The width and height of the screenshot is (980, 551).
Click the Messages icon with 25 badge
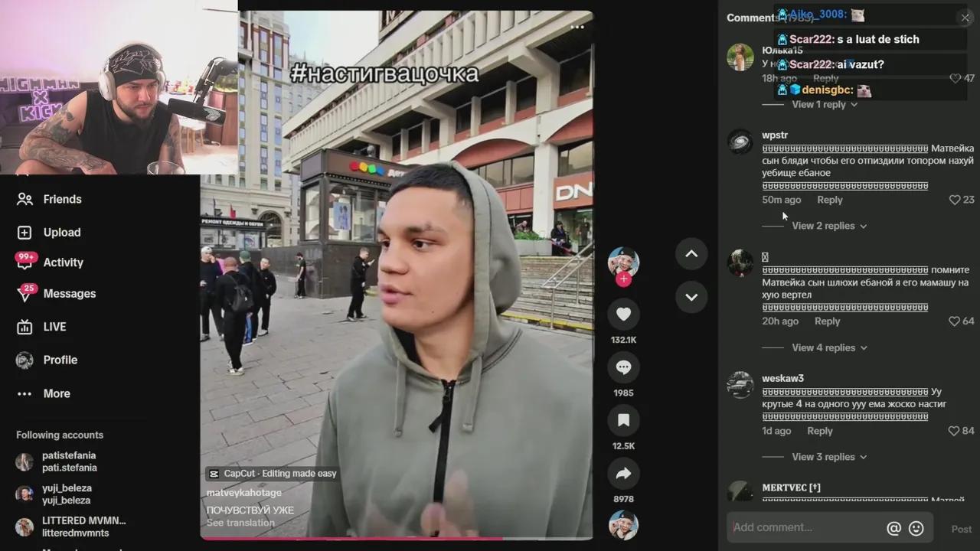click(x=25, y=292)
